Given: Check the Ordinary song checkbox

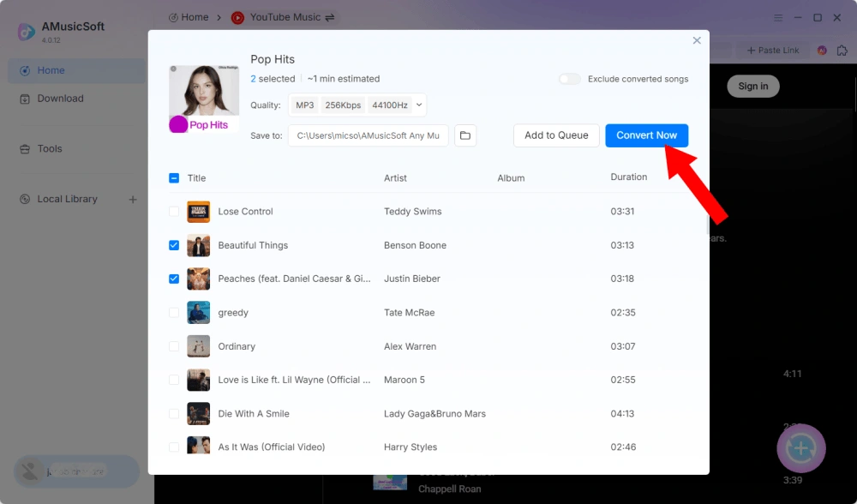Looking at the screenshot, I should pyautogui.click(x=174, y=346).
